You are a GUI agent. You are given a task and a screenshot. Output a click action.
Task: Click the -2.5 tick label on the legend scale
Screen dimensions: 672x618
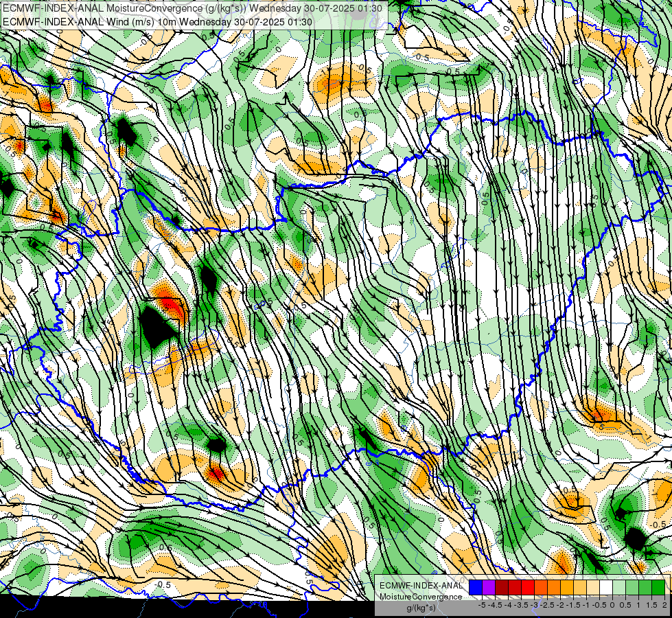548,605
